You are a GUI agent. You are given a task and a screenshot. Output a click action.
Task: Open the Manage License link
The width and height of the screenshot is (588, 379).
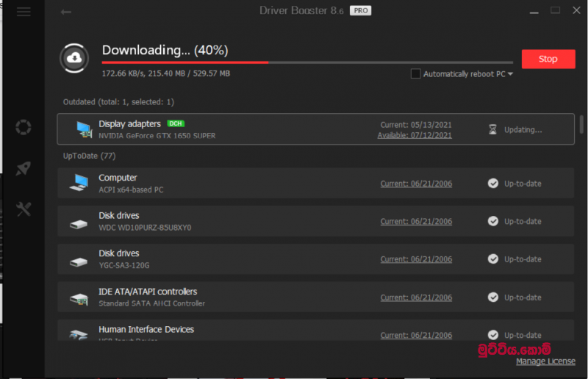point(545,361)
